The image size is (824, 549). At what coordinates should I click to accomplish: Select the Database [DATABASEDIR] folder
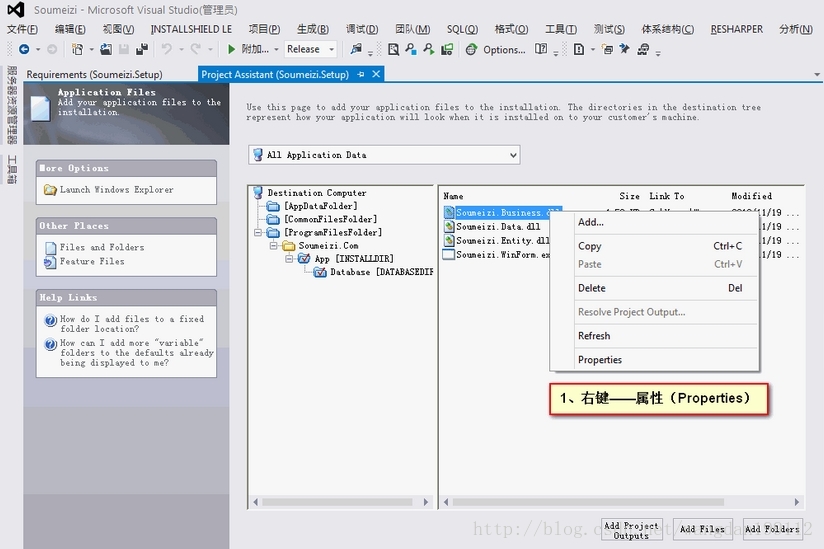382,272
